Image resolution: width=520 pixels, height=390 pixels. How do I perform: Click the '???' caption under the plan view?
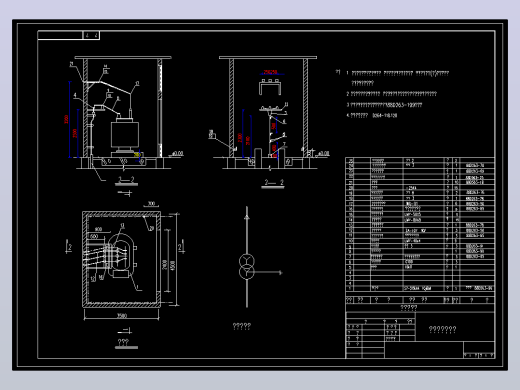123,342
